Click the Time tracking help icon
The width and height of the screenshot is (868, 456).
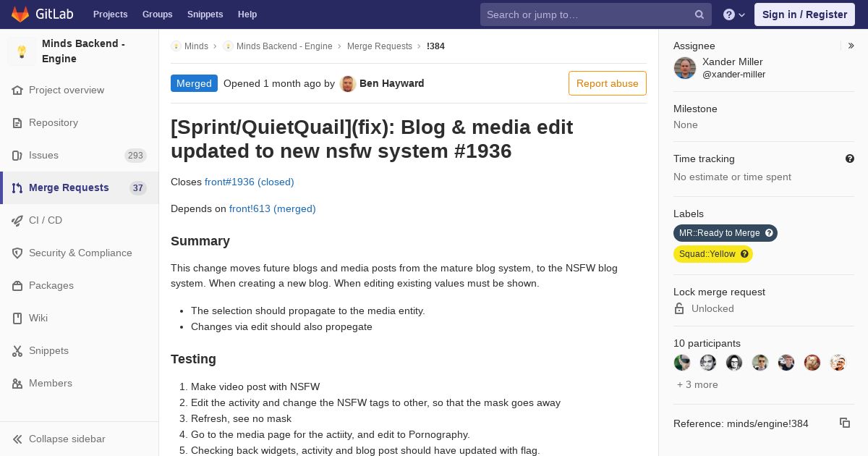850,159
